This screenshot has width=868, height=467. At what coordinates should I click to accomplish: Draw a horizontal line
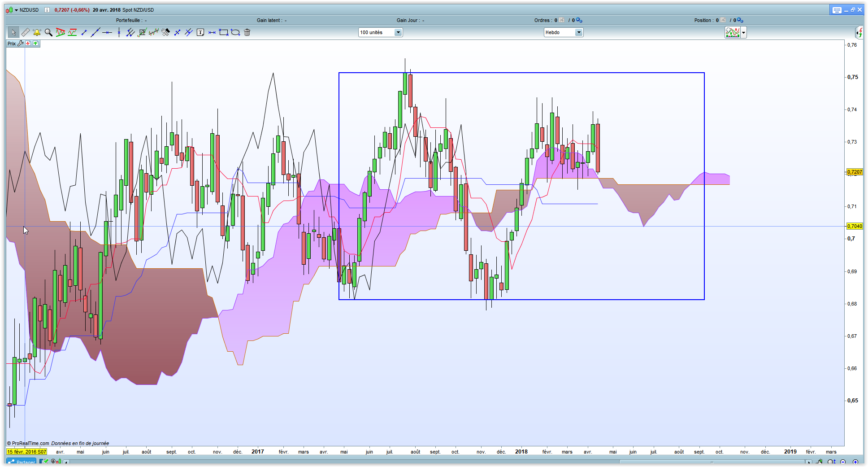107,32
